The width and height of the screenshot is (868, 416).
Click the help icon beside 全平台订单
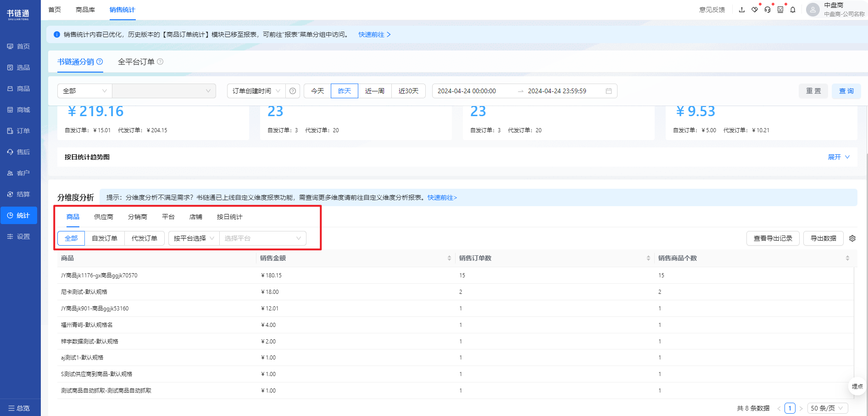(160, 62)
